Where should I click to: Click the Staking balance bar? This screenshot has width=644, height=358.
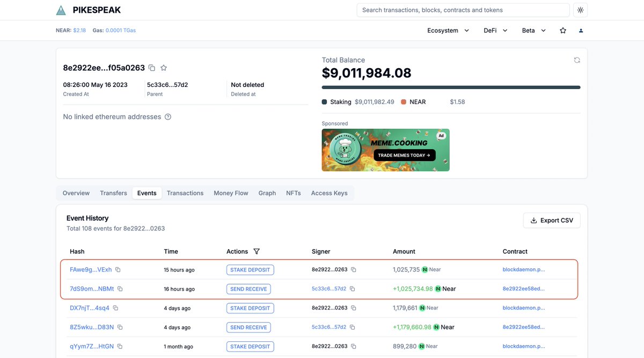coord(451,86)
